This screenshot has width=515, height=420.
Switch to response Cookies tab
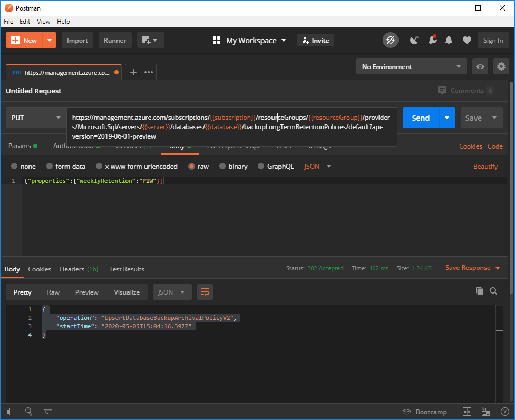coord(40,269)
